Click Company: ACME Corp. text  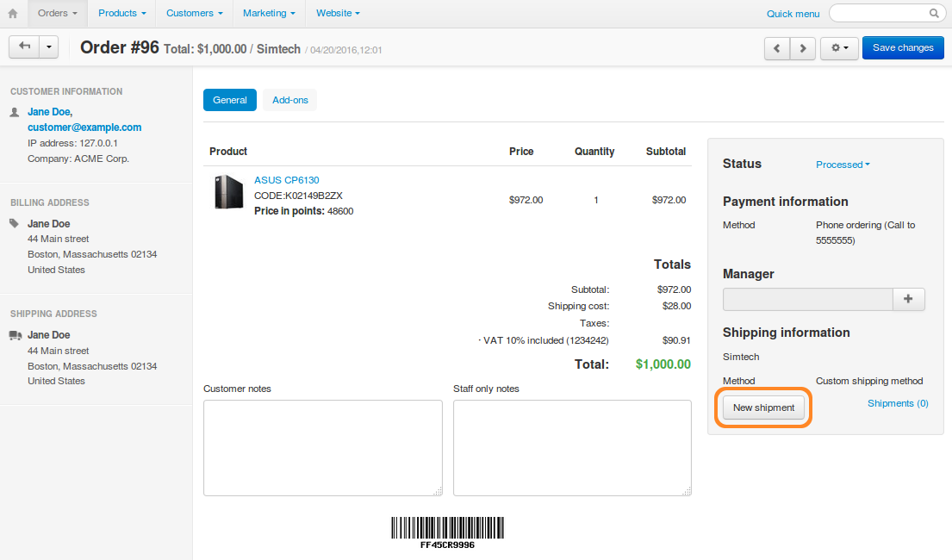tap(78, 159)
